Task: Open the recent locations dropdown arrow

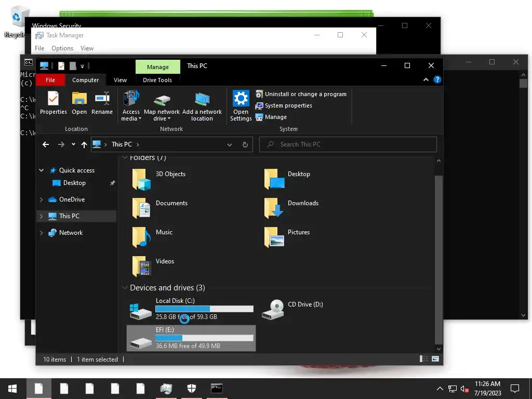Action: [73, 144]
